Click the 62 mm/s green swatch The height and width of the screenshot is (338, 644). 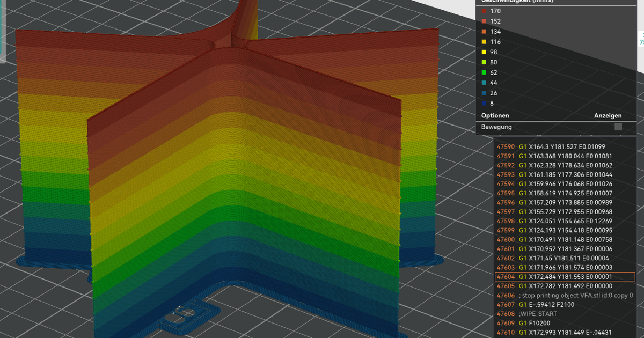coord(484,72)
